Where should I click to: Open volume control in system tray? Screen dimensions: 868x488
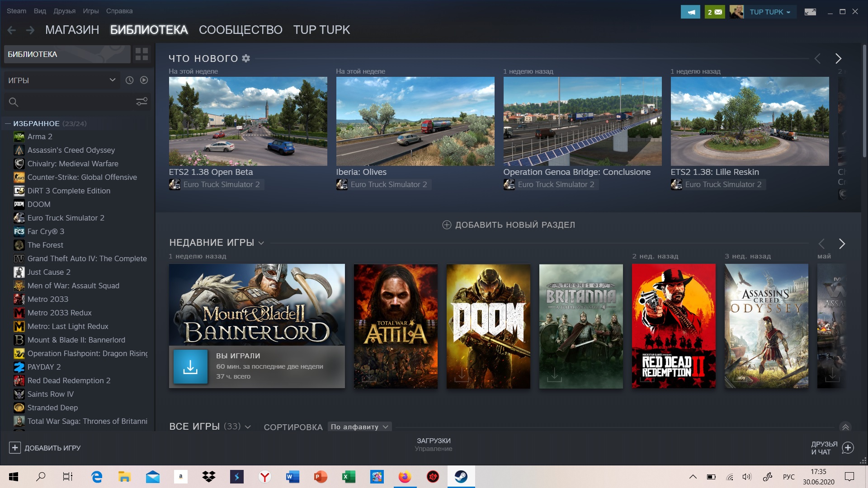(747, 477)
